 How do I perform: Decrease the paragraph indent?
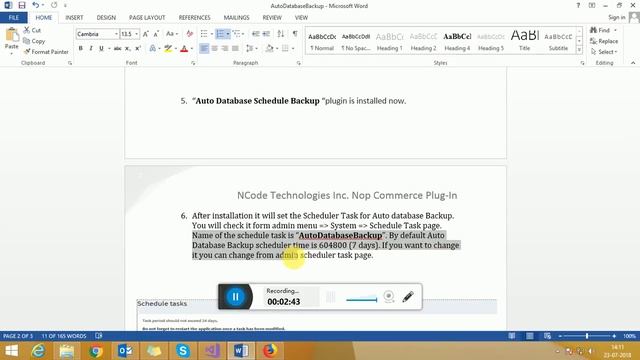pyautogui.click(x=256, y=34)
